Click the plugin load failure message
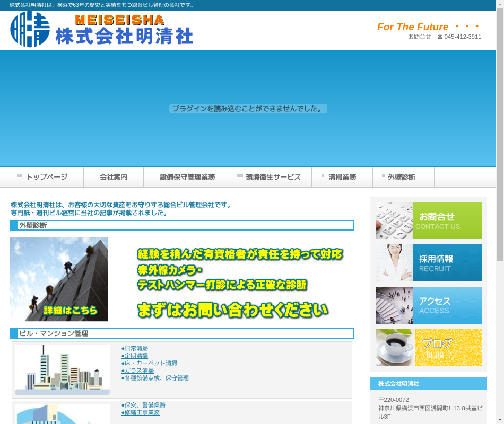Image resolution: width=504 pixels, height=424 pixels. coord(248,109)
